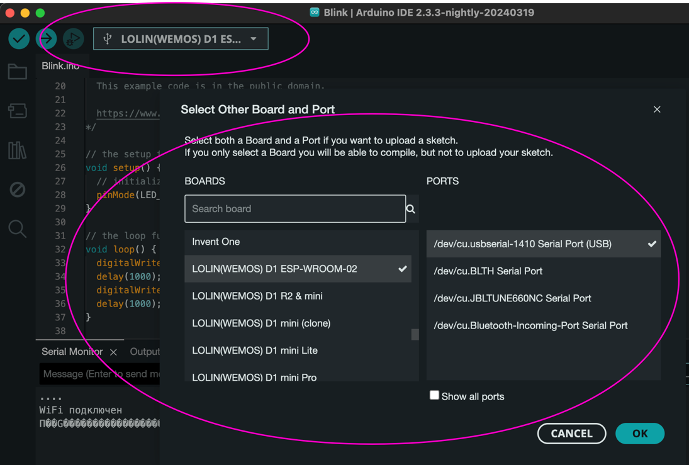Select LOLIN(WEMOS) D1 mini Lite board
Screen dimensions: 690x466
click(298, 351)
